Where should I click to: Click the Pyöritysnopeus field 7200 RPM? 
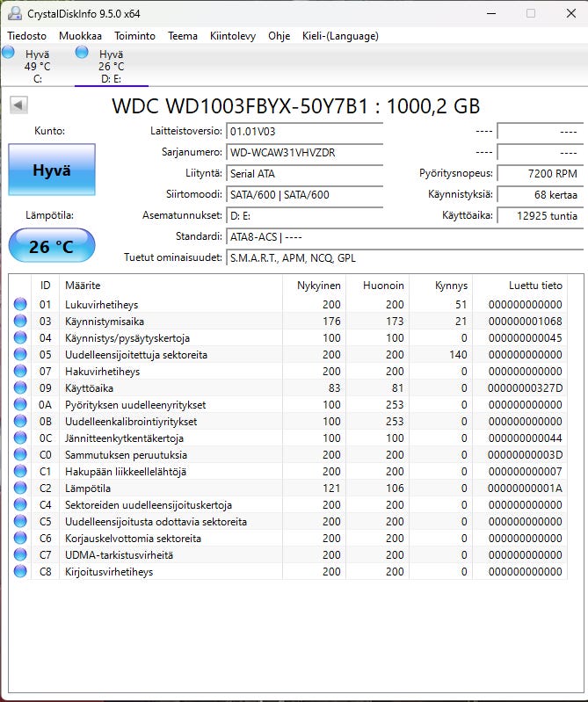pos(541,174)
